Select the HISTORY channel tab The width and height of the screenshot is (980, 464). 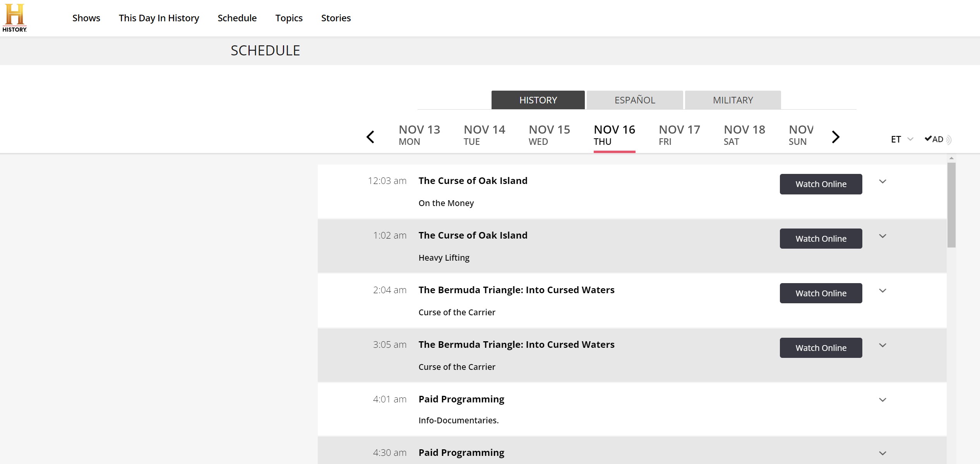click(538, 100)
